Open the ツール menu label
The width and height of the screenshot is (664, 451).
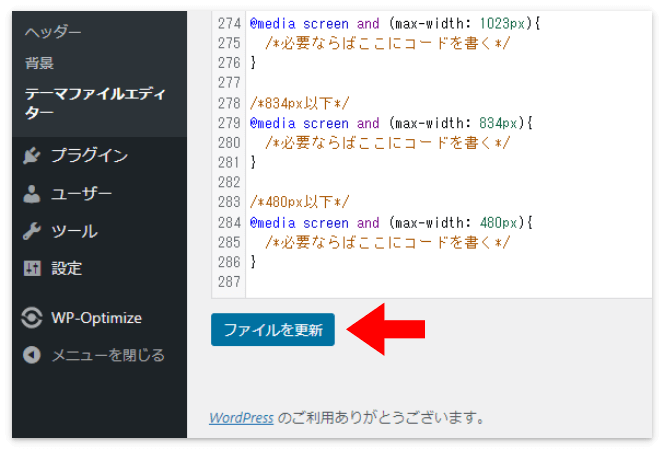tap(75, 231)
